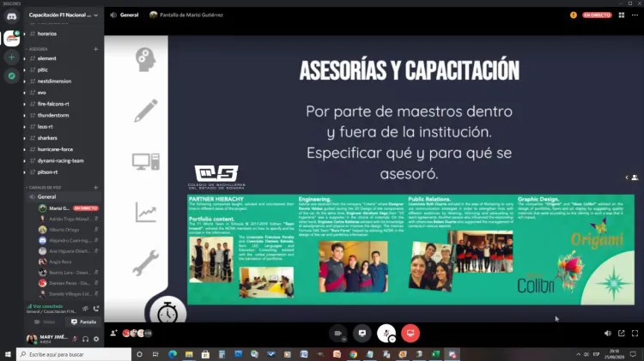Open Google Chrome from taskbar
The width and height of the screenshot is (644, 361).
coord(353,354)
